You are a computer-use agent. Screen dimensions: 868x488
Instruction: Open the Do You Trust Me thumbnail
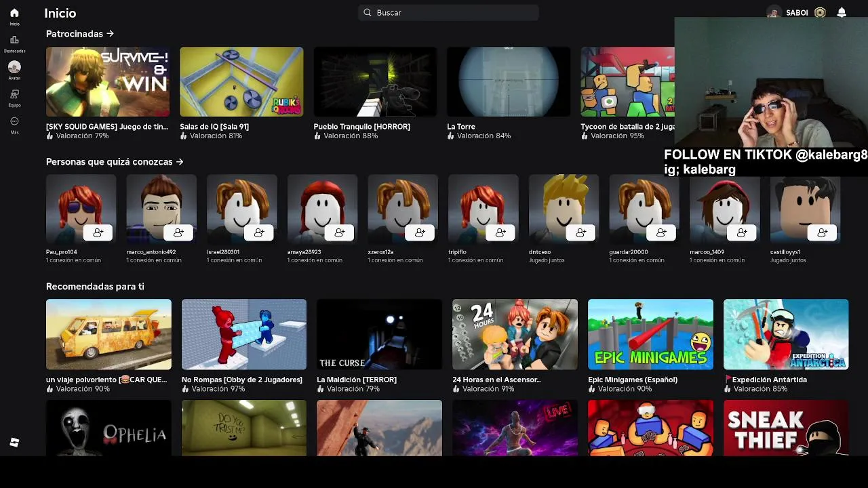click(244, 428)
